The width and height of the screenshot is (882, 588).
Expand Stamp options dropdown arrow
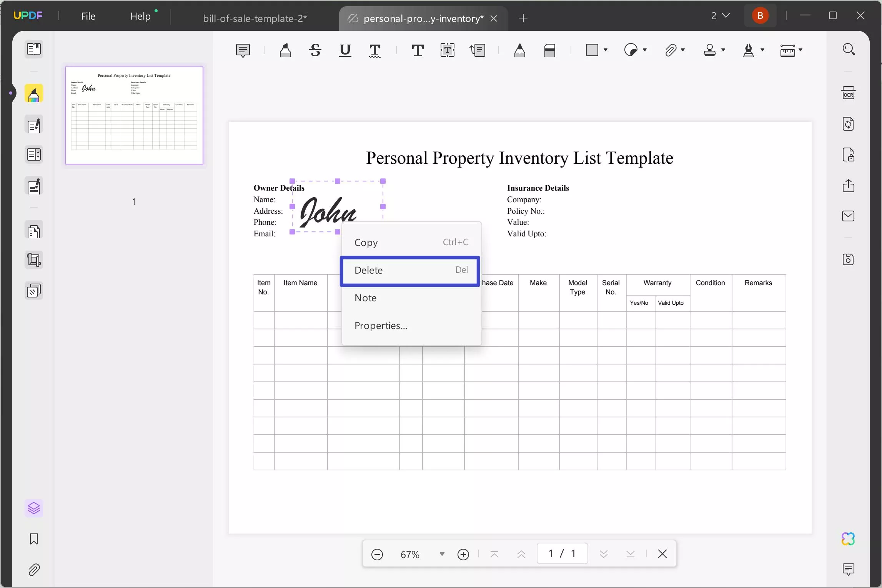[x=723, y=50]
